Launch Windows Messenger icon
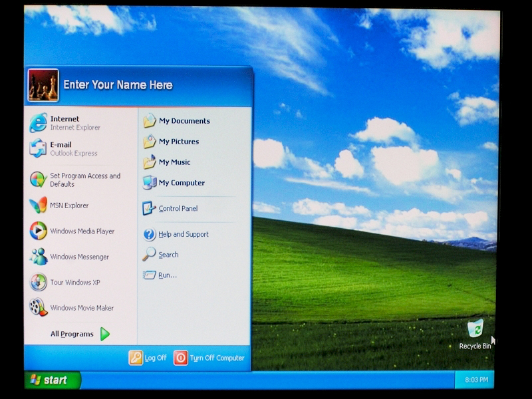Viewport: 532px width, 399px height. point(38,257)
